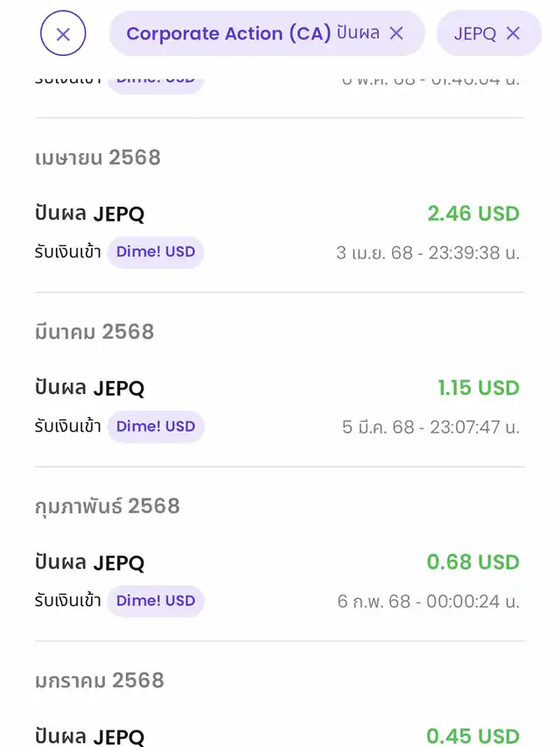The width and height of the screenshot is (560, 747).
Task: Select the เมษายน 2568 month header
Action: pyautogui.click(x=98, y=158)
